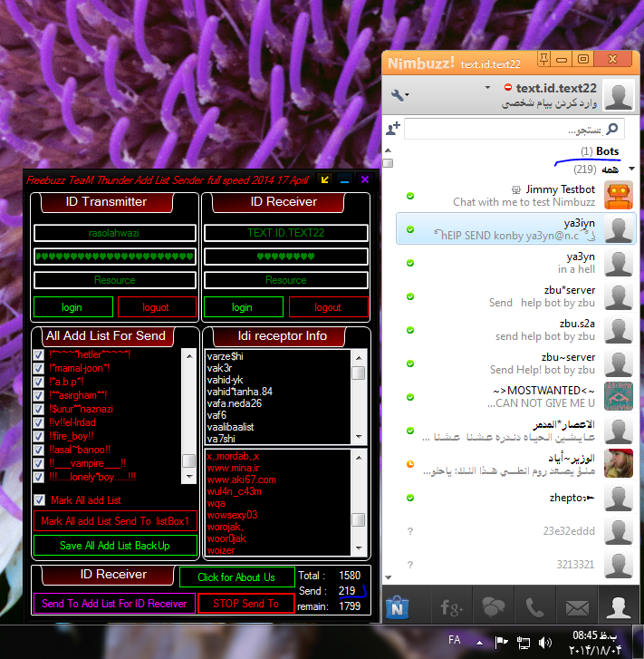644x659 pixels.
Task: Click Nimbuzz contact list scroll up arrow
Action: click(389, 150)
